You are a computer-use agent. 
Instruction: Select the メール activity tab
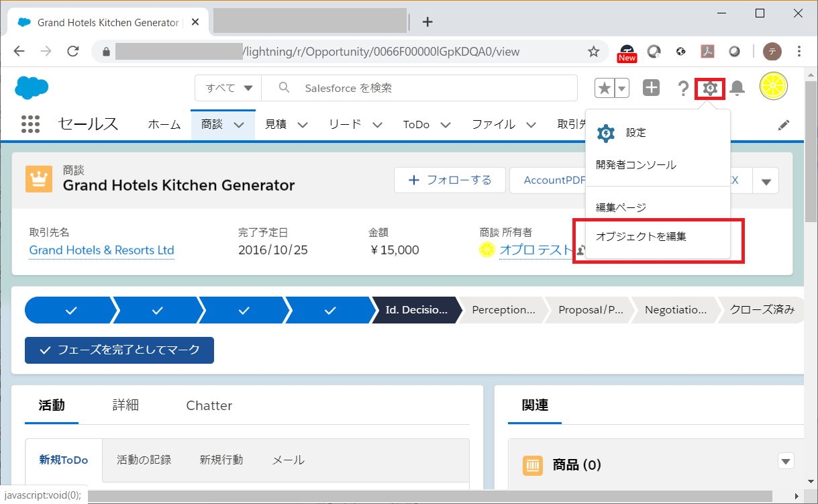click(289, 460)
